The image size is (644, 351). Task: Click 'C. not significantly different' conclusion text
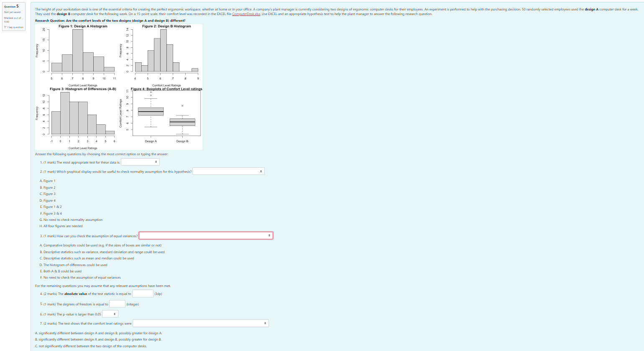[91, 346]
